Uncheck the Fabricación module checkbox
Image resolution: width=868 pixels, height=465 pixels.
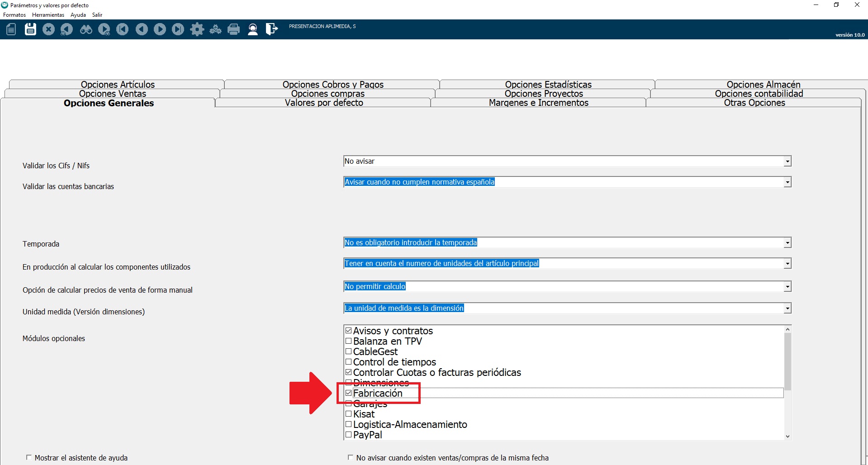coord(348,393)
